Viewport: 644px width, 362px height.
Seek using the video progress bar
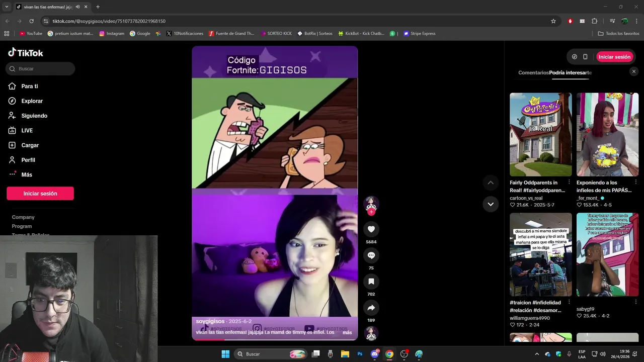[275, 339]
